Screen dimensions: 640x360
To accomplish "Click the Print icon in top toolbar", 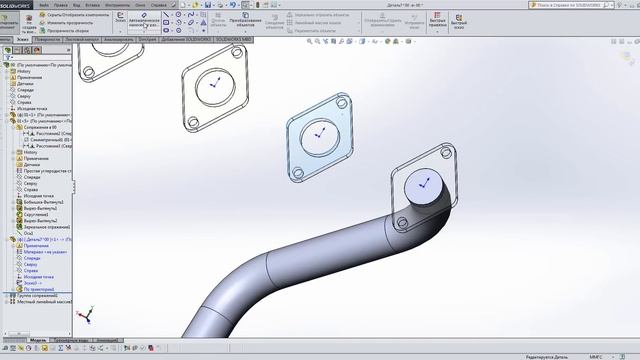I will pyautogui.click(x=220, y=5).
